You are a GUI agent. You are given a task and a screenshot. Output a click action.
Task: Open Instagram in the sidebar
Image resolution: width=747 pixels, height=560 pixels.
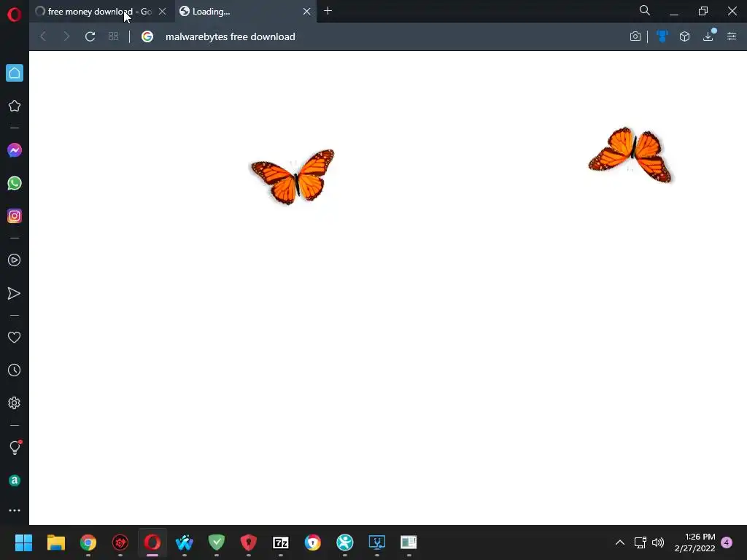click(15, 216)
